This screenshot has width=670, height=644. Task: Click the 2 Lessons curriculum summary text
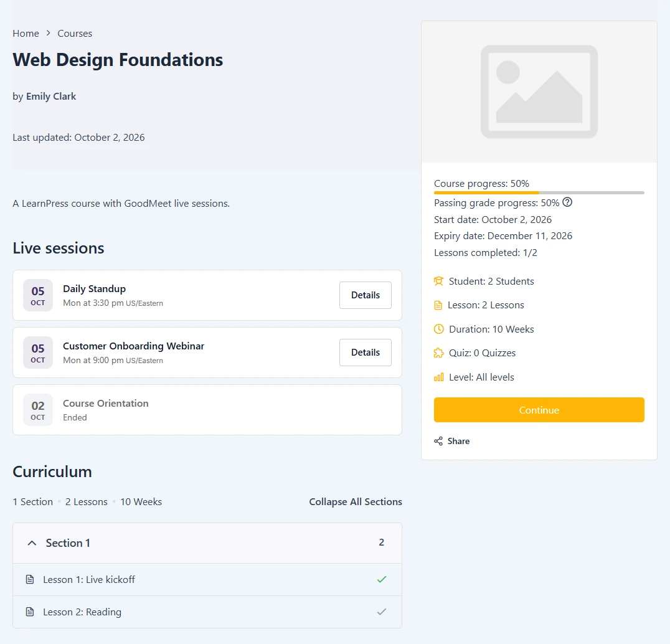[x=87, y=502]
